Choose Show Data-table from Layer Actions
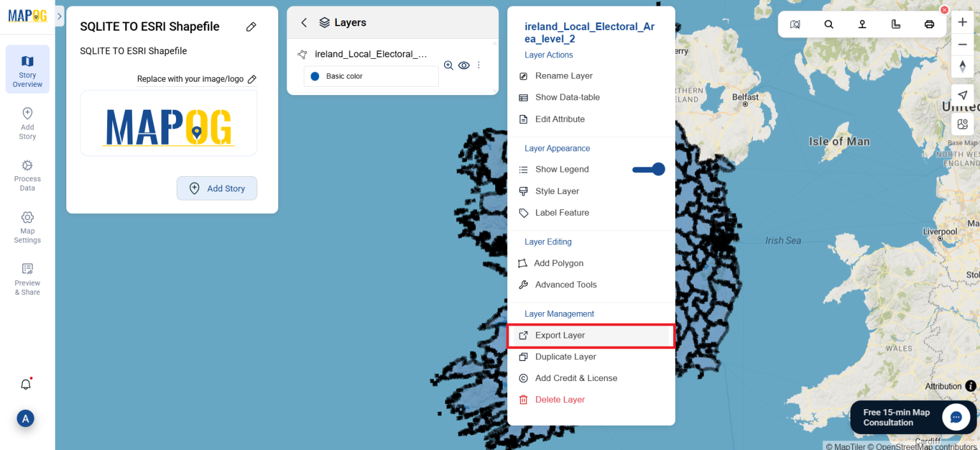This screenshot has height=450, width=980. click(x=567, y=97)
